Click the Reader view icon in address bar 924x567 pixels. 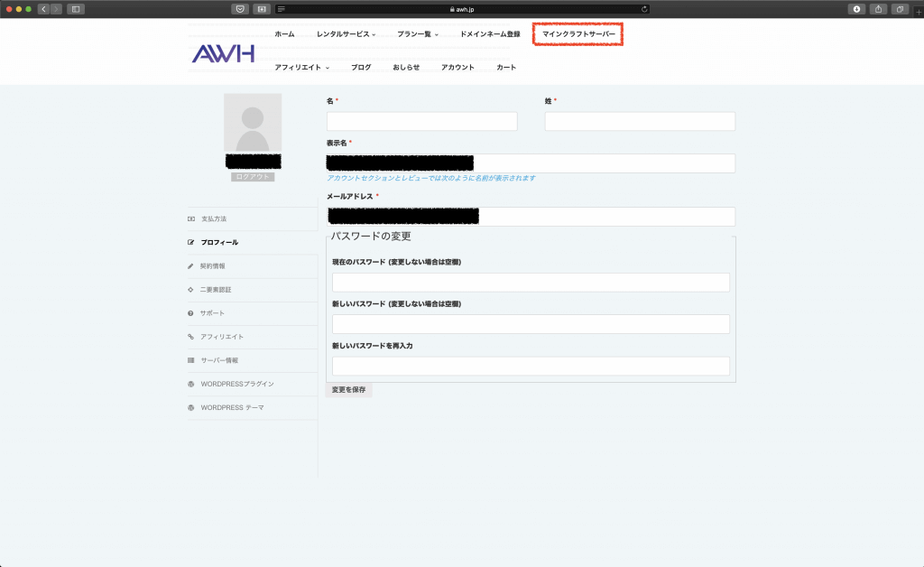click(282, 9)
